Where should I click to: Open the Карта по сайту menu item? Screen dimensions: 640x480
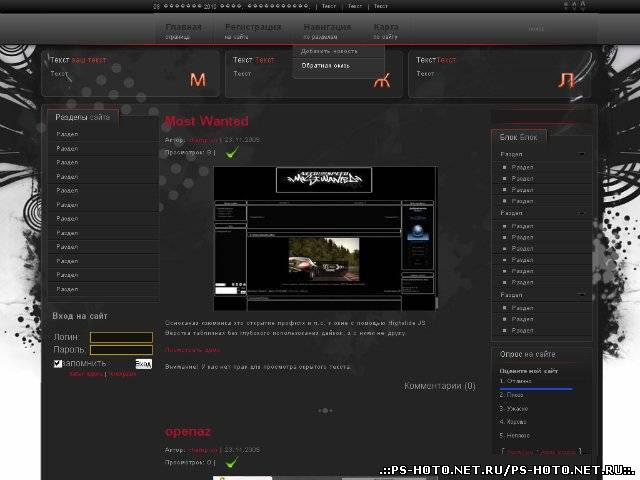tap(386, 31)
